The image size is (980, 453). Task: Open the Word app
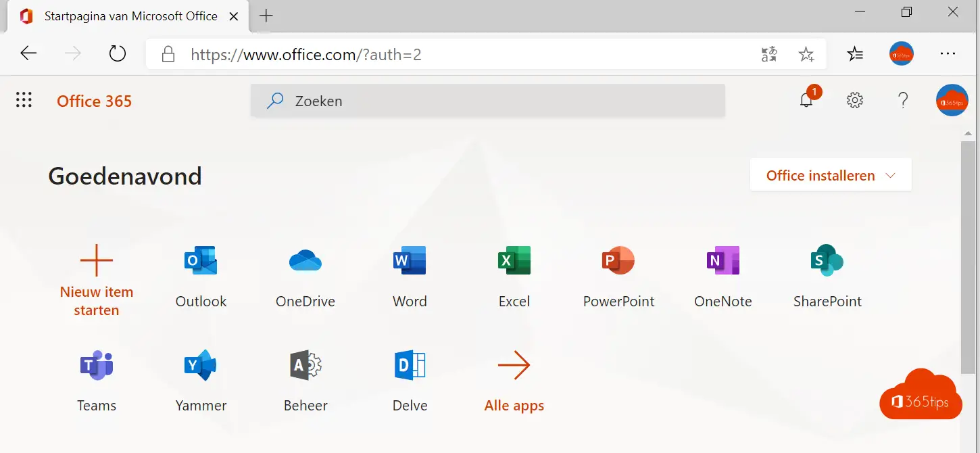[x=410, y=261]
